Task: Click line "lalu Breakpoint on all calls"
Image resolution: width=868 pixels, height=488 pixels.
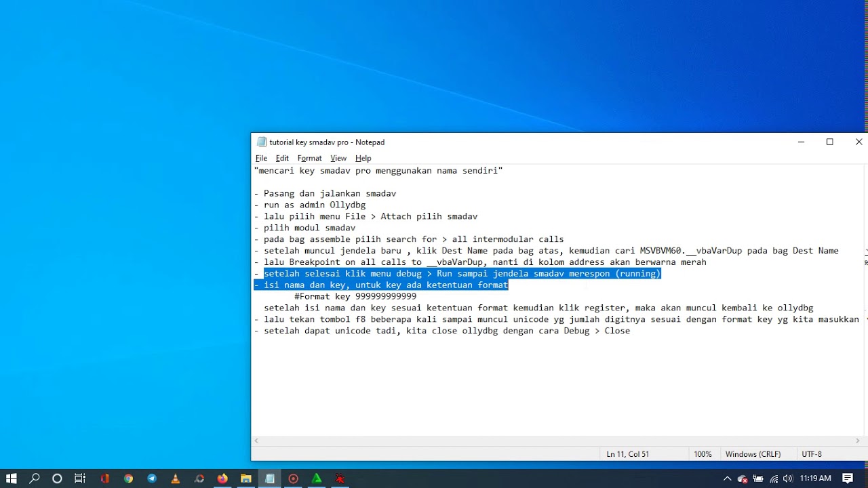Action: coord(480,262)
